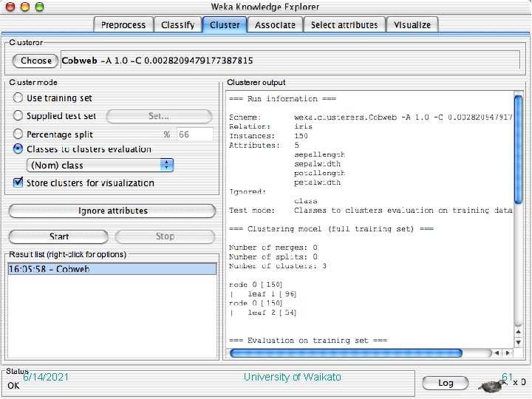Select Supplied test set radio button

coord(18,116)
